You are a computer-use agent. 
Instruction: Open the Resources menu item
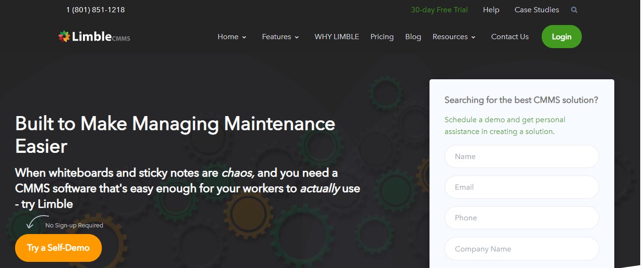[450, 37]
